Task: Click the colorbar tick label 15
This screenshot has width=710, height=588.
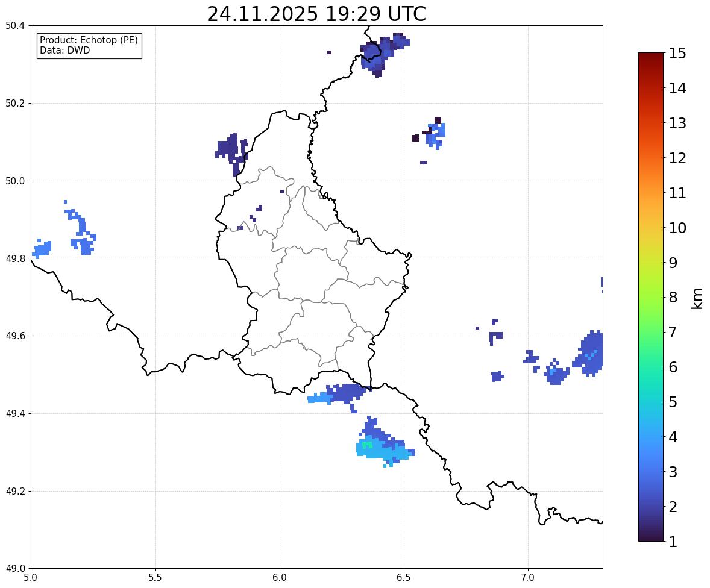Action: point(677,54)
